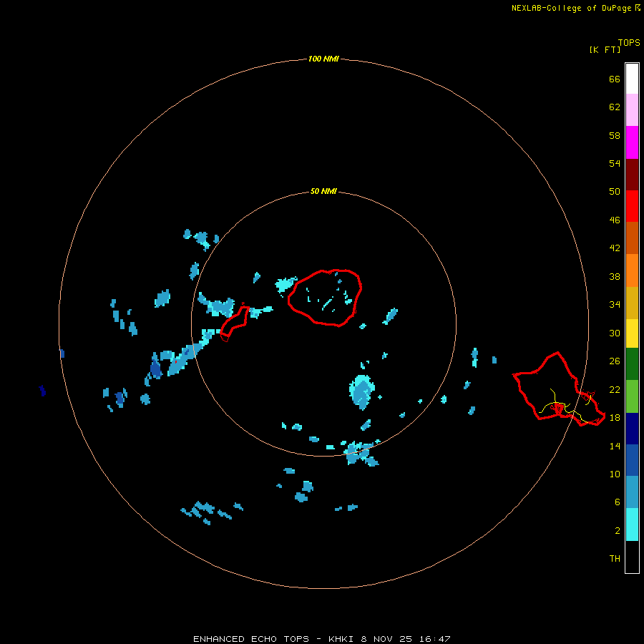
Task: Click the legend value '54'
Action: coord(615,163)
